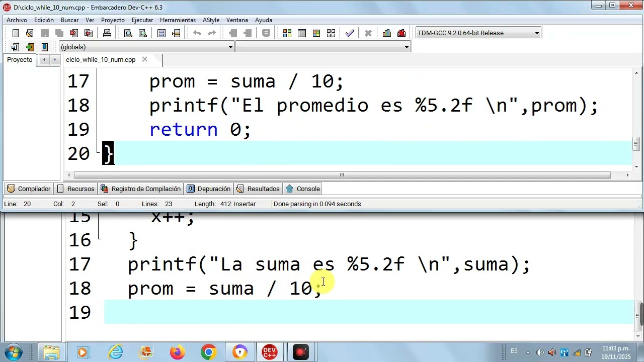The width and height of the screenshot is (644, 362).
Task: Open the Ejecutar menu
Action: coord(142,20)
